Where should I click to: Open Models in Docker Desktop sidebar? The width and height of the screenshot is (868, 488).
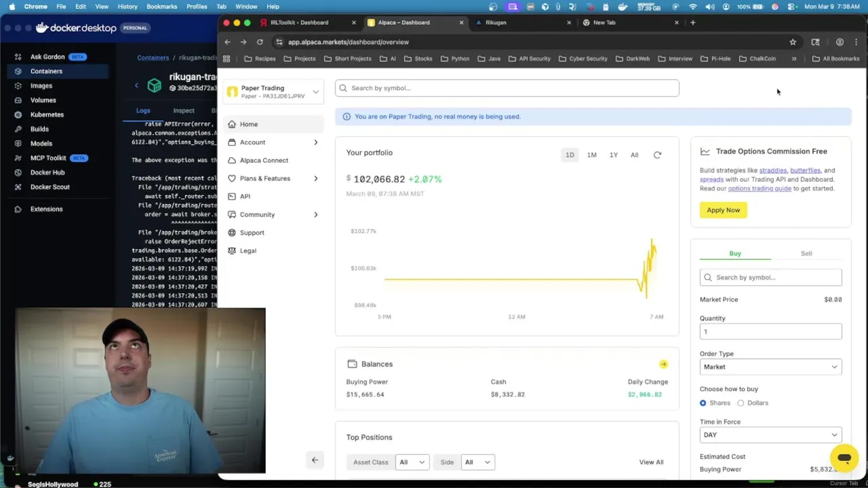point(41,144)
